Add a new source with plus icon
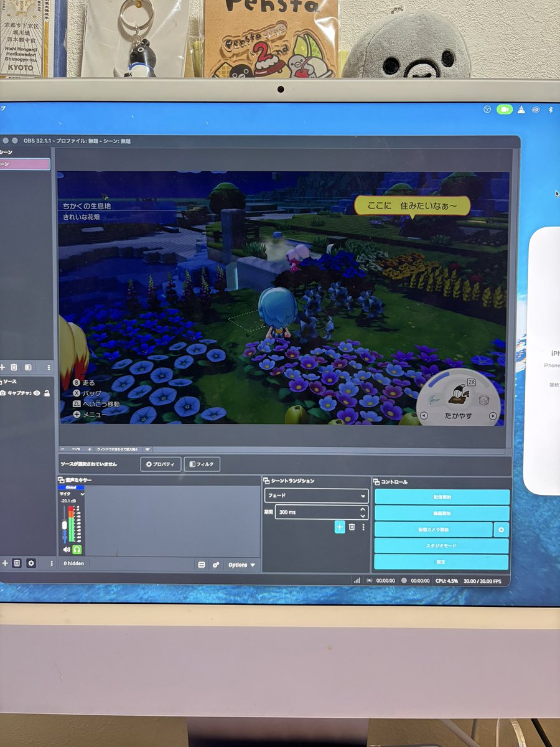The width and height of the screenshot is (560, 747). pos(5,563)
